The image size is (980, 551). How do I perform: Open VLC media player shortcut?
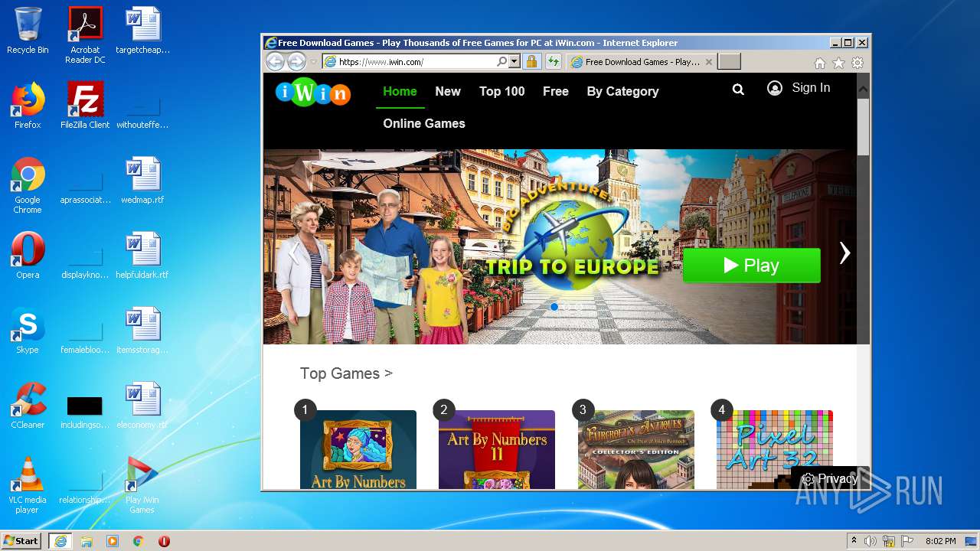click(x=28, y=485)
